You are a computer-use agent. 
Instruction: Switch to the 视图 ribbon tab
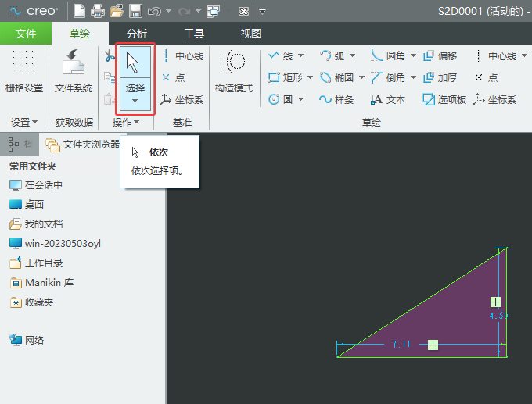point(250,34)
